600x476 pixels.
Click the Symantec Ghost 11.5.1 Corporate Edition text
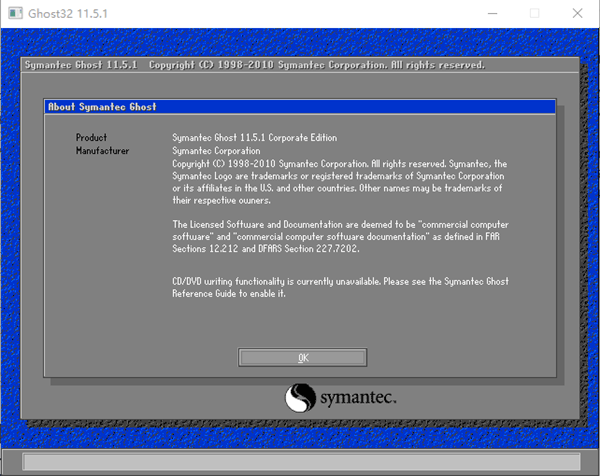254,137
